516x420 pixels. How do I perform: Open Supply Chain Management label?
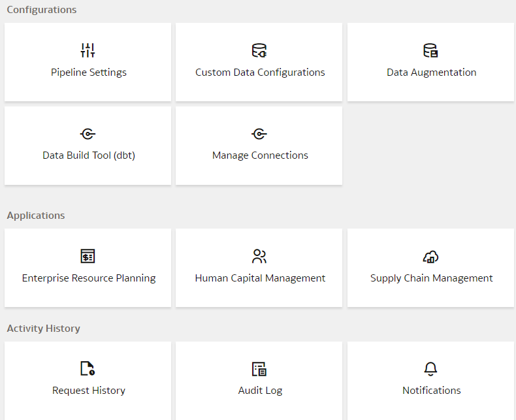431,278
